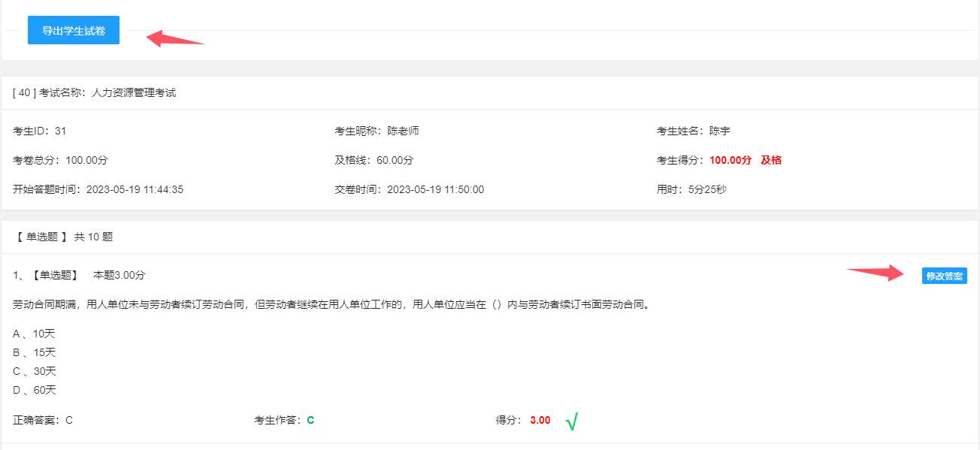Click the student name 陈宇
The image size is (980, 450).
click(x=719, y=131)
